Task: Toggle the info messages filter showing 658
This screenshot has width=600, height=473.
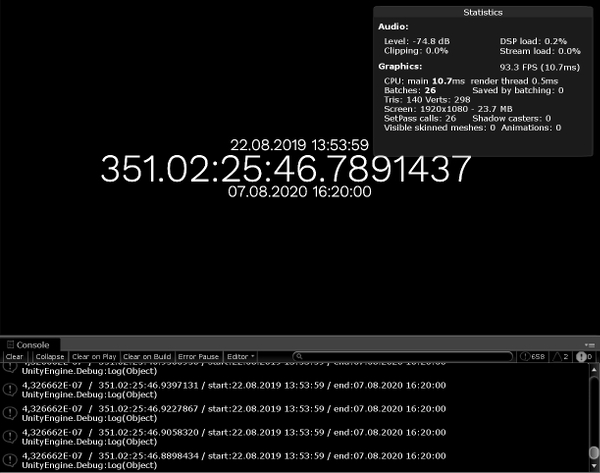Action: coord(531,356)
